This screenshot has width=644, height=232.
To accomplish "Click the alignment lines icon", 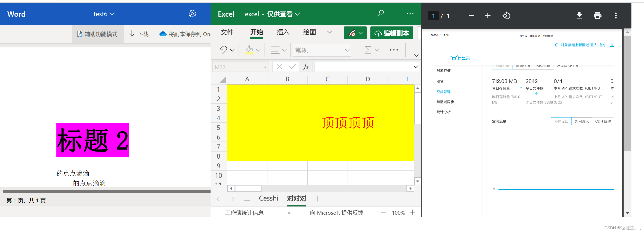I will tap(275, 50).
